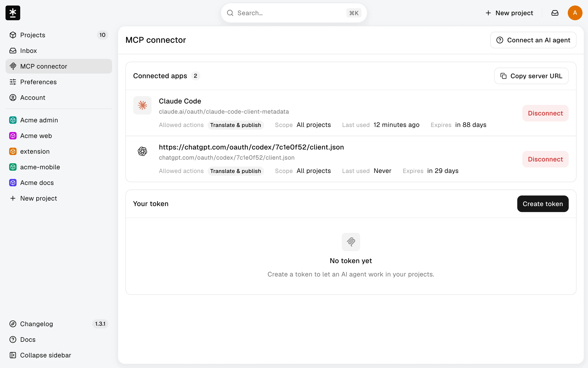Click the magnifier icon in search bar

tap(230, 13)
